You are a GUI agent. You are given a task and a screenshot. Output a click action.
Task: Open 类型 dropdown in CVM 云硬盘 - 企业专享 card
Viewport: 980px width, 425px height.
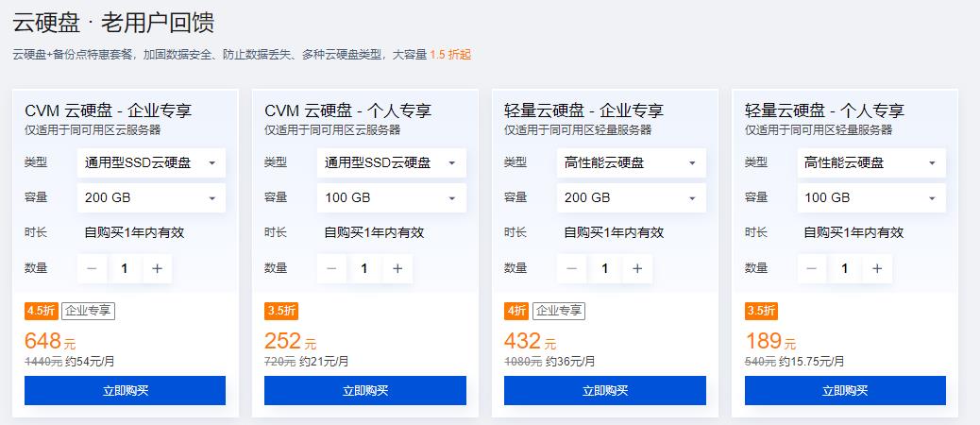[151, 163]
